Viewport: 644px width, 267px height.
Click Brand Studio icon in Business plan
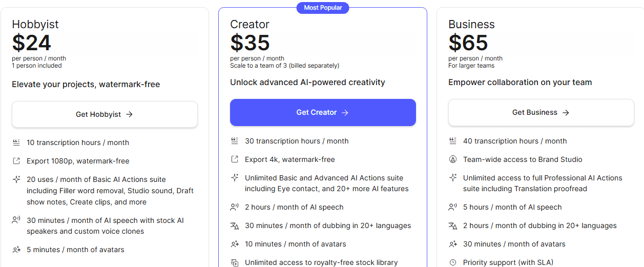pyautogui.click(x=453, y=159)
